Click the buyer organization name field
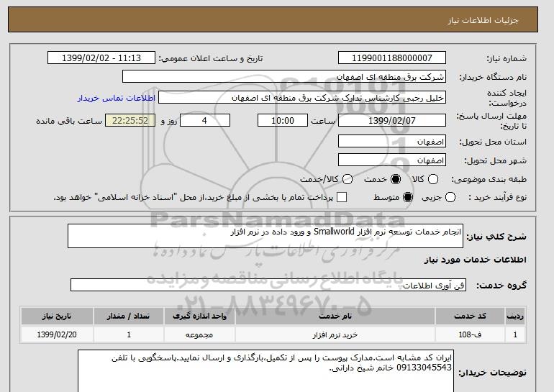Screen dimensions: 554x392 (x=284, y=77)
